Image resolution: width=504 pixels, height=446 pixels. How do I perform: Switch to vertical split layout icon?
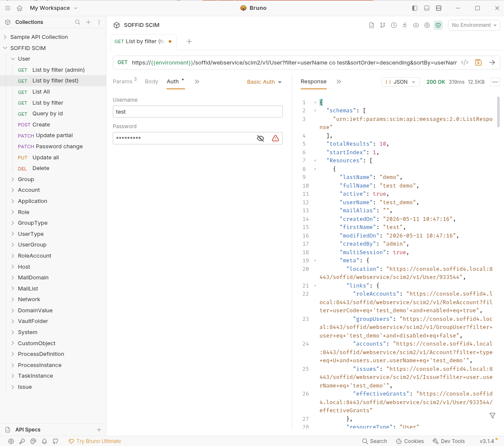pyautogui.click(x=438, y=8)
